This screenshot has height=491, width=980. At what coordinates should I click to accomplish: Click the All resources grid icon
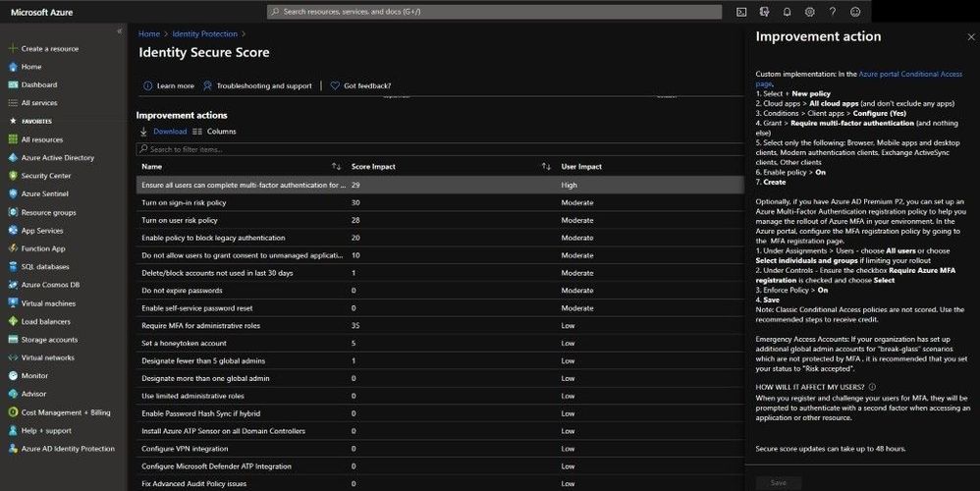[13, 139]
